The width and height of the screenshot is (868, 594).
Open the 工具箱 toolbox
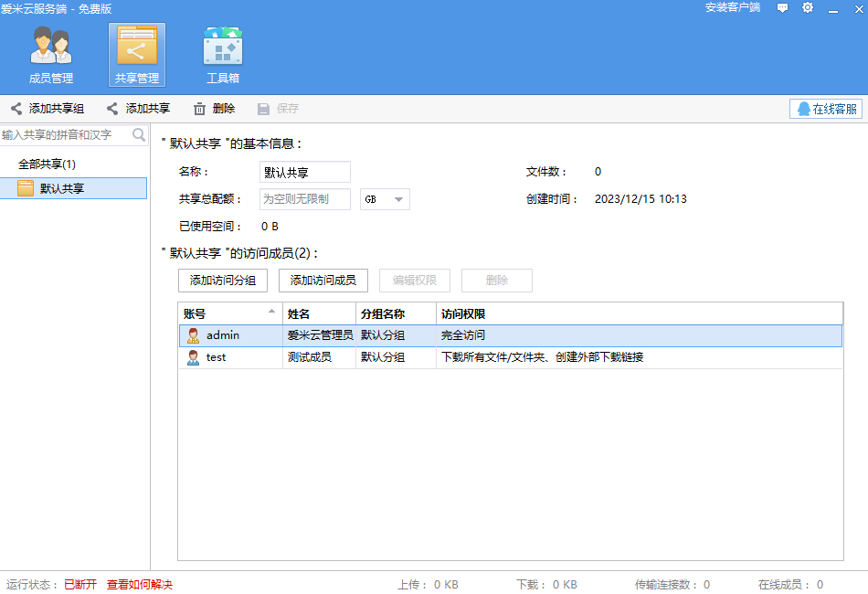[223, 55]
